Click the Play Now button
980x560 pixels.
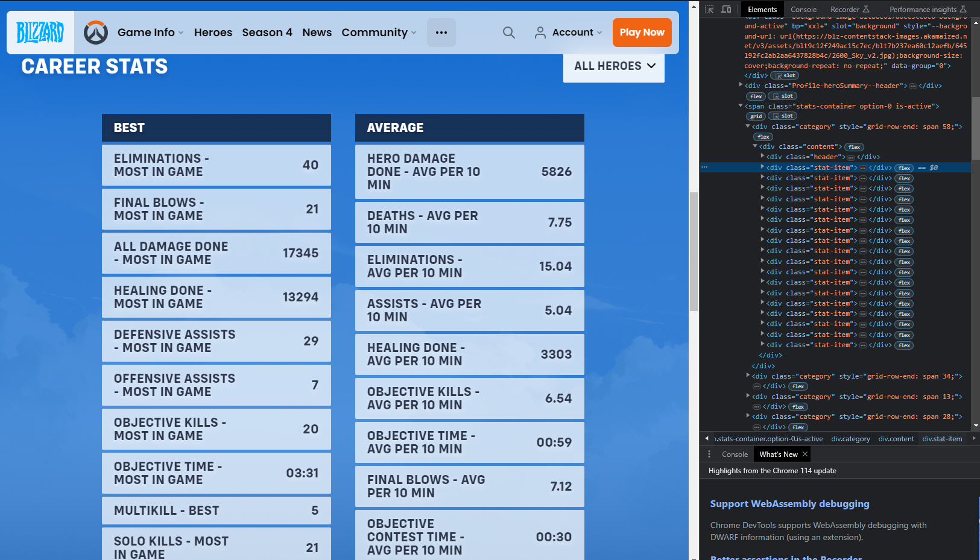(642, 32)
